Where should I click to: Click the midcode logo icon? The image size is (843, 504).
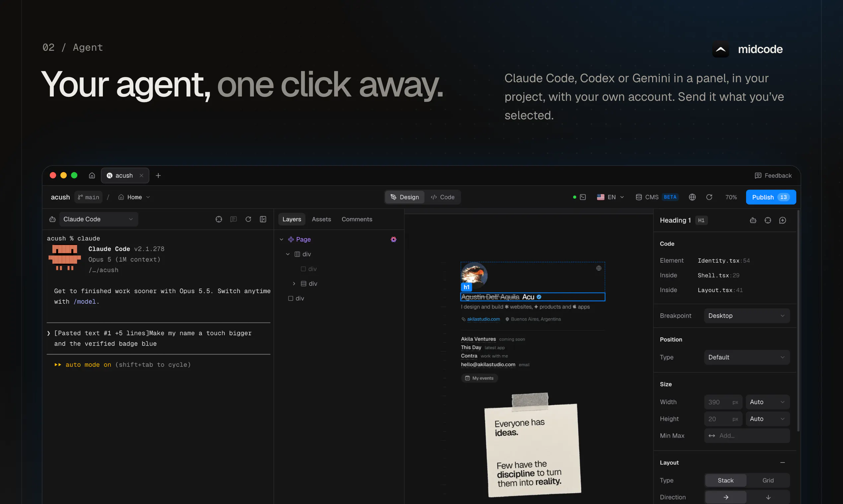pos(720,50)
